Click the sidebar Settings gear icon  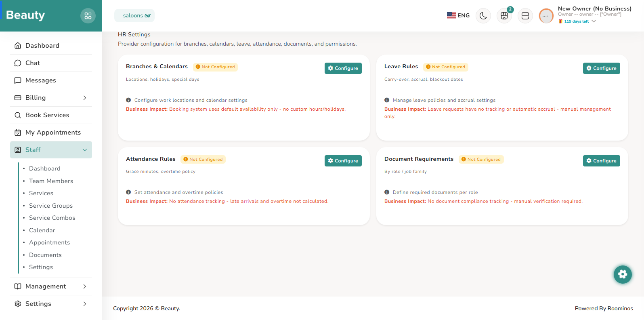(x=18, y=304)
